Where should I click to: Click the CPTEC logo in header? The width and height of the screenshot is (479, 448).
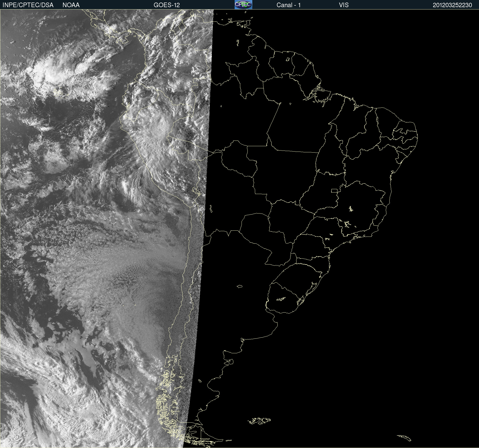click(x=243, y=5)
